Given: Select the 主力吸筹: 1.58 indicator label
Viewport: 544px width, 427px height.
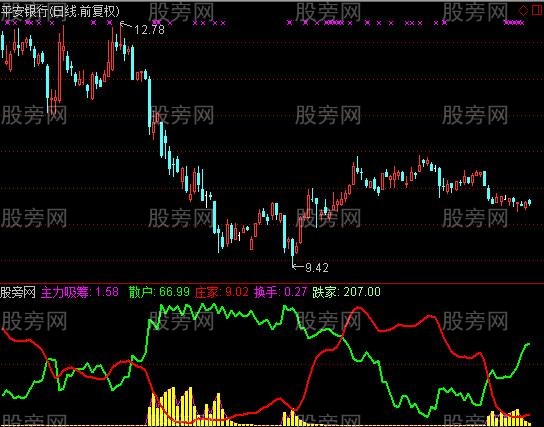Looking at the screenshot, I should (80, 292).
